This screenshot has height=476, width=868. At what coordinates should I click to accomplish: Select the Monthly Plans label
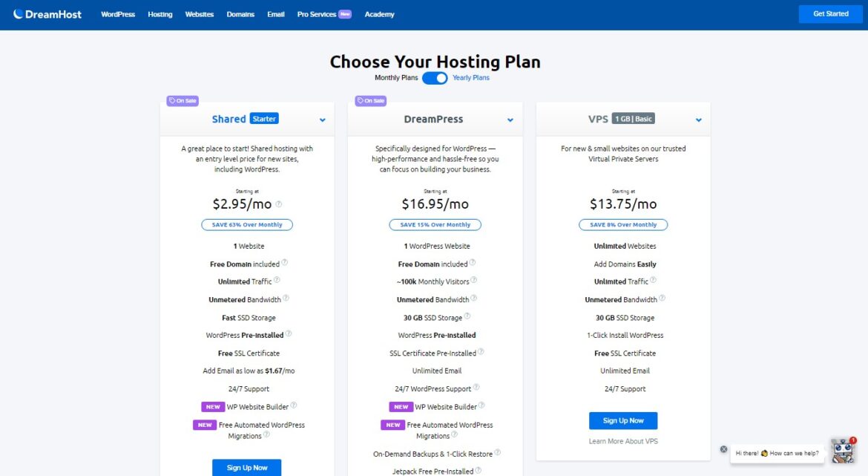396,77
